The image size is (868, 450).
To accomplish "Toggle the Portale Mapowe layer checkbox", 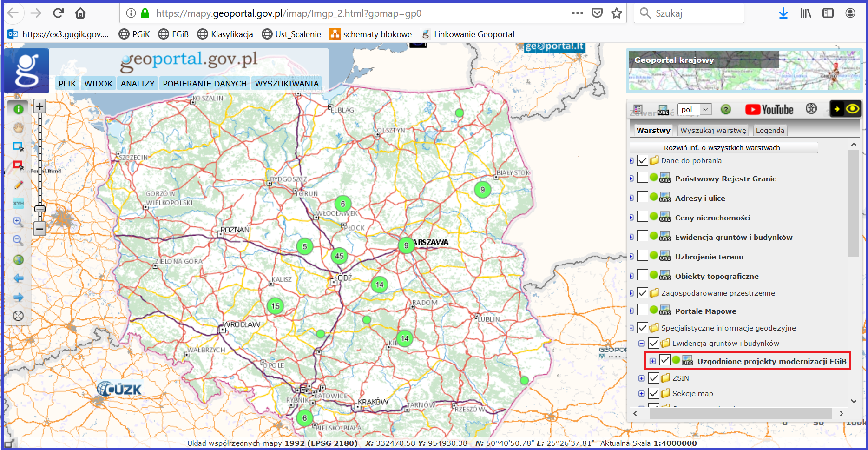I will (642, 310).
